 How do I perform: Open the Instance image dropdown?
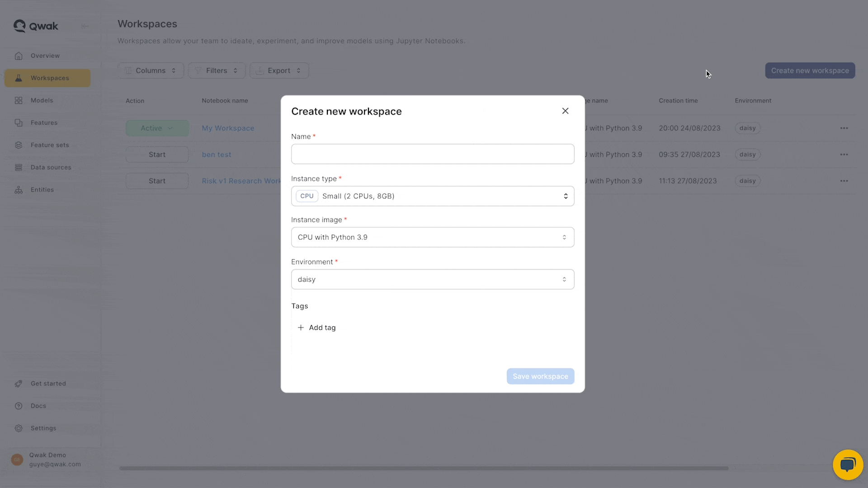[433, 237]
